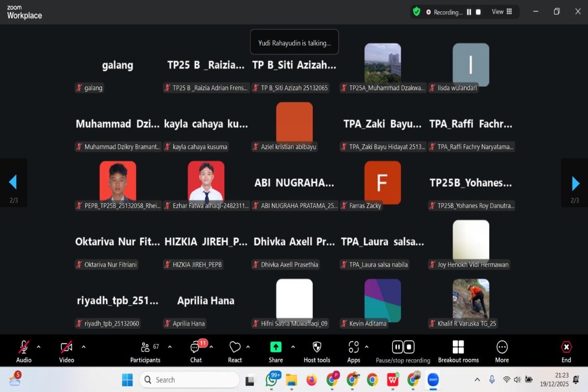Open the Participants panel icon
This screenshot has width=588, height=392.
pyautogui.click(x=145, y=347)
